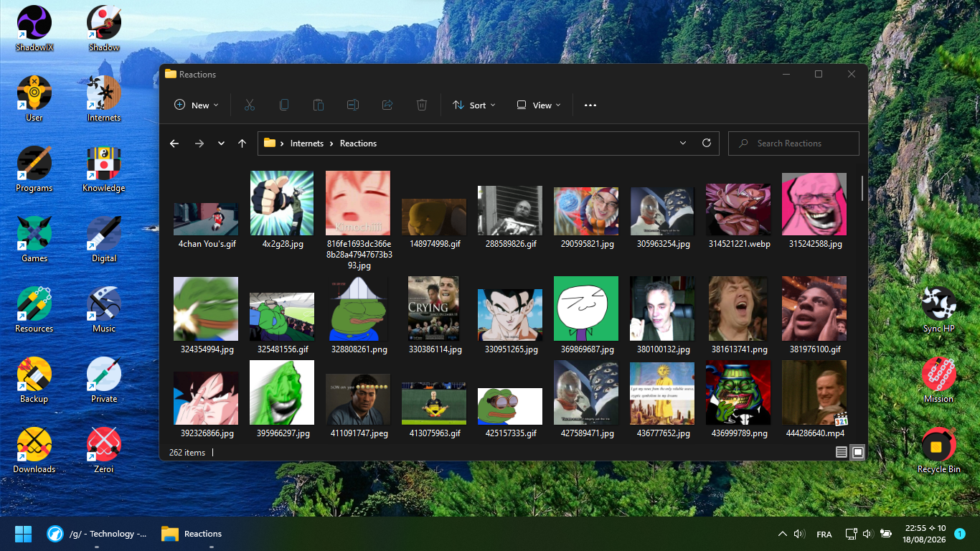
Task: Open the Windows Start menu
Action: pyautogui.click(x=24, y=534)
